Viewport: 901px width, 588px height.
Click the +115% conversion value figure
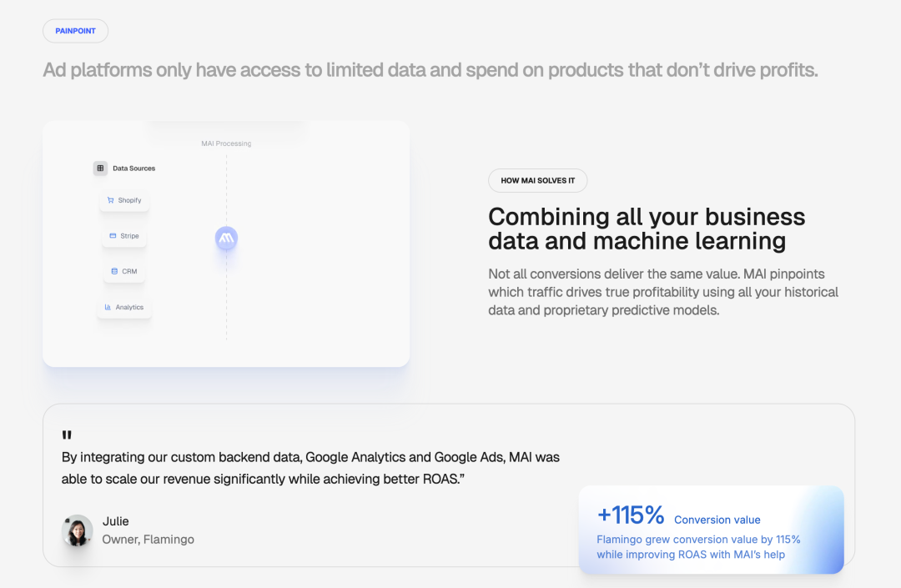631,515
